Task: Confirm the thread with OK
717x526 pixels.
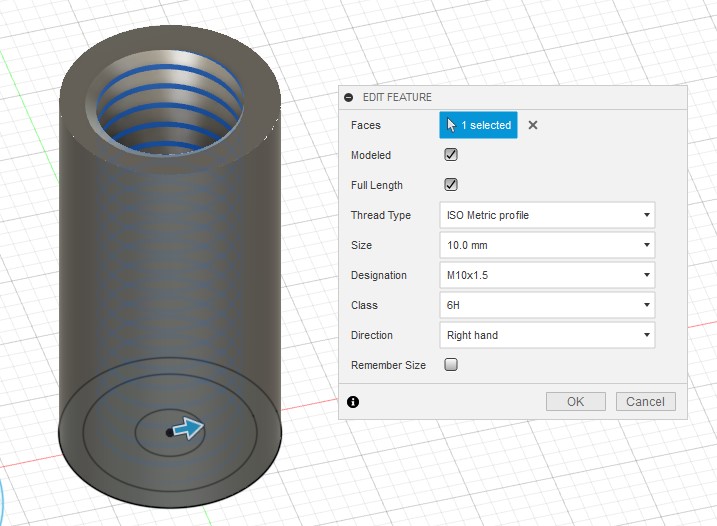Action: (576, 402)
